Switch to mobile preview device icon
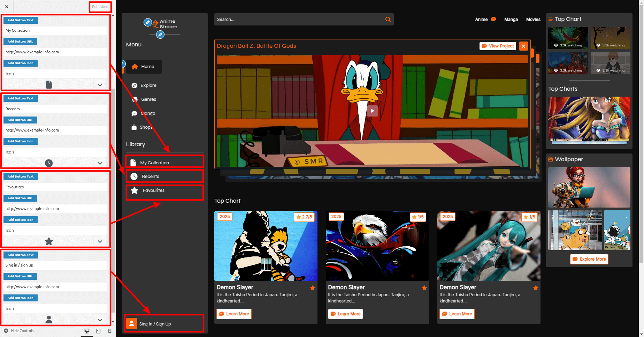 click(110, 331)
